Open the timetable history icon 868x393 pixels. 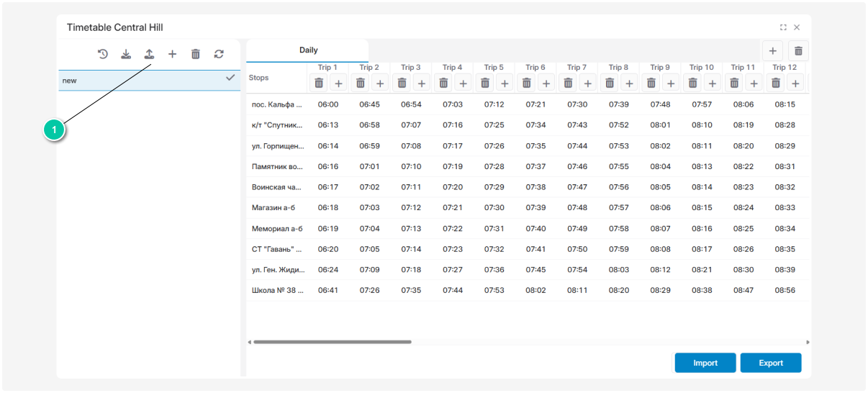(x=103, y=54)
